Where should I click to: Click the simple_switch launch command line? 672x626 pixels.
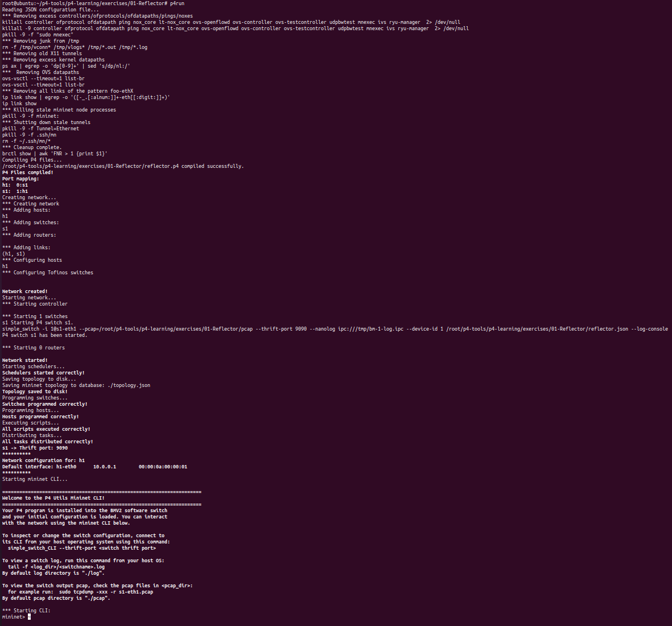(335, 329)
